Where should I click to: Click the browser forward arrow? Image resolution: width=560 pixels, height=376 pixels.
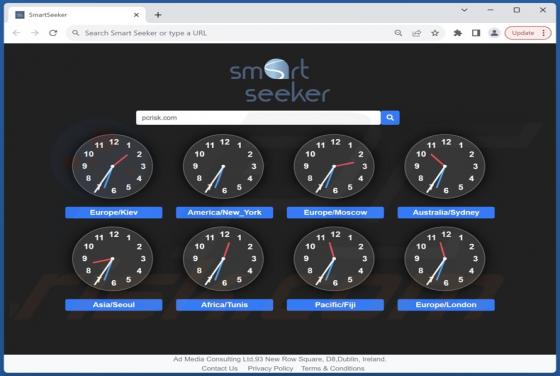[35, 33]
